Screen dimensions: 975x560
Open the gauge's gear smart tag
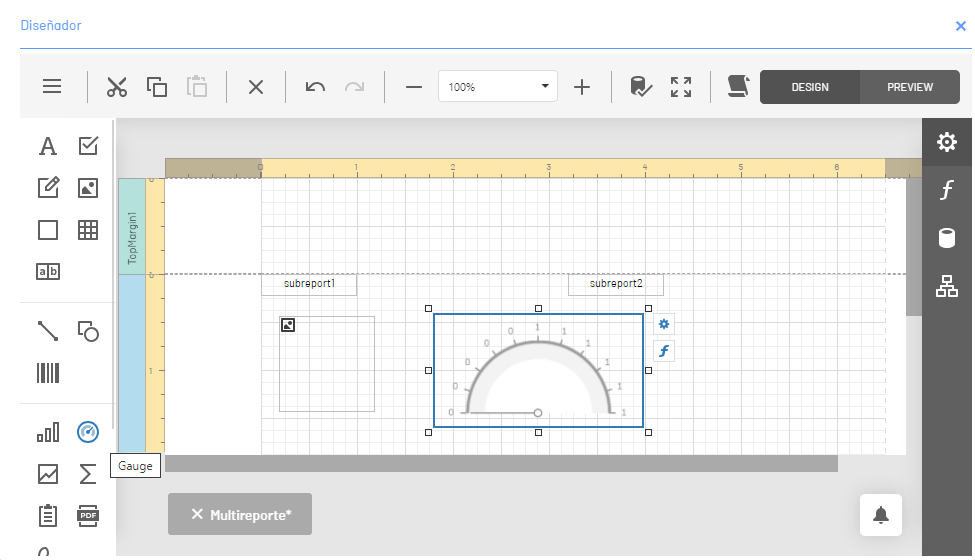point(664,324)
